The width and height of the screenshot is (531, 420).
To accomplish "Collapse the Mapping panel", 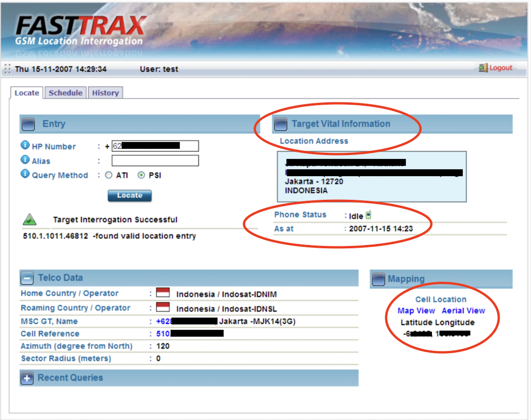I will pyautogui.click(x=378, y=279).
